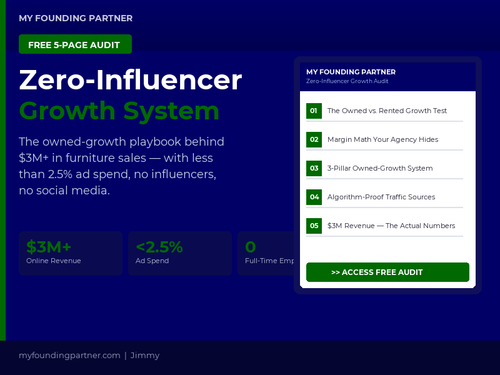Click the FREE 5-PAGE AUDIT badge
The width and height of the screenshot is (500, 375).
(x=75, y=44)
